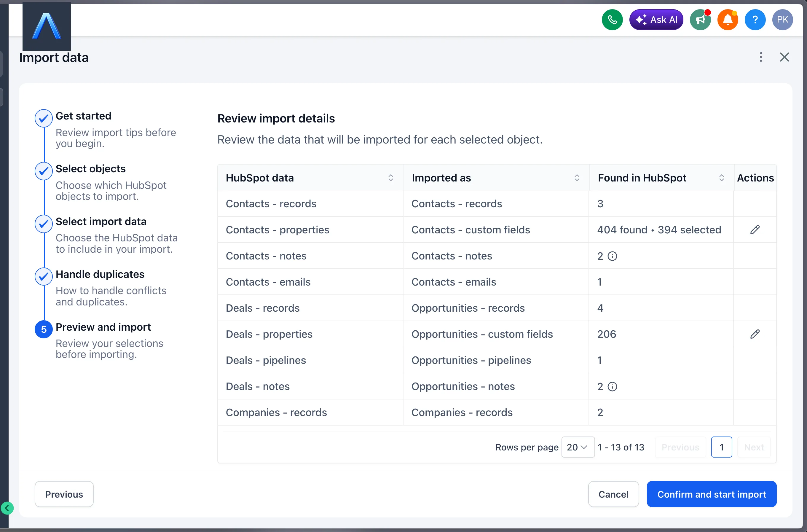Click the Select objects step checkmark

point(44,171)
